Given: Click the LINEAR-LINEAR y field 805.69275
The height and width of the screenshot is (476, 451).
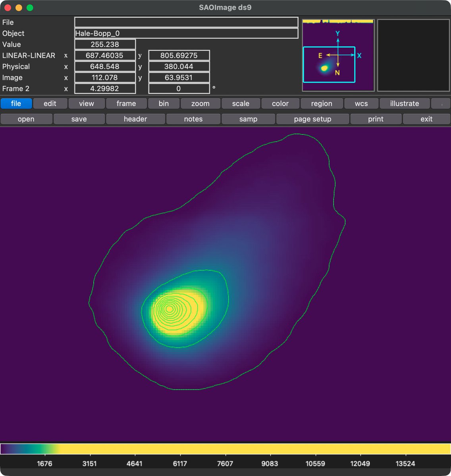Looking at the screenshot, I should pyautogui.click(x=179, y=56).
